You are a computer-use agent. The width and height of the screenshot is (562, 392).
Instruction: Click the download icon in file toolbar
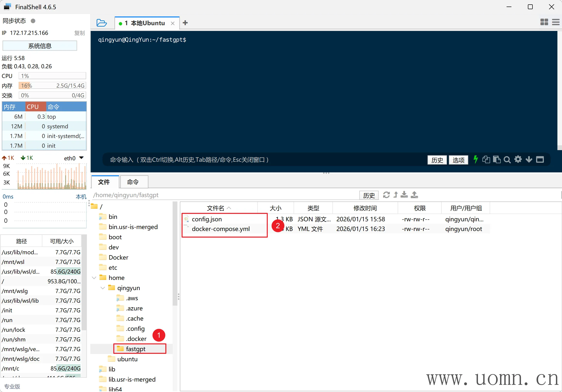click(x=404, y=195)
